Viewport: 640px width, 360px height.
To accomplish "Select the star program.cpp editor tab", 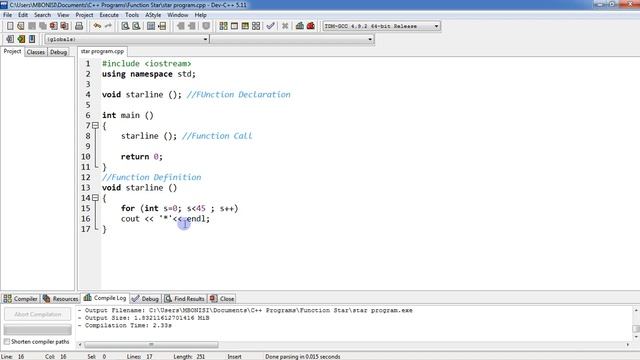I will tap(102, 51).
